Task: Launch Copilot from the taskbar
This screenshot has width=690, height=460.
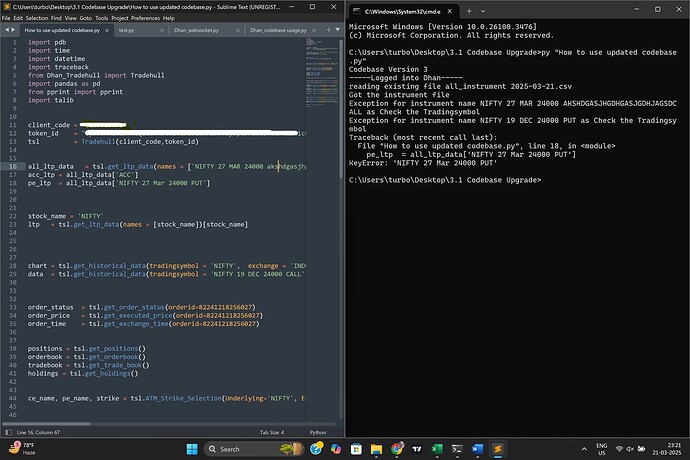Action: [336, 449]
